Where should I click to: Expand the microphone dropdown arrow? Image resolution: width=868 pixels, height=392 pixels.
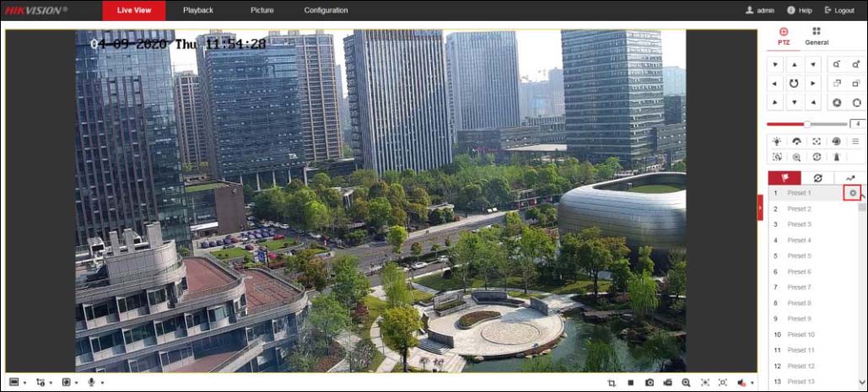pos(102,383)
